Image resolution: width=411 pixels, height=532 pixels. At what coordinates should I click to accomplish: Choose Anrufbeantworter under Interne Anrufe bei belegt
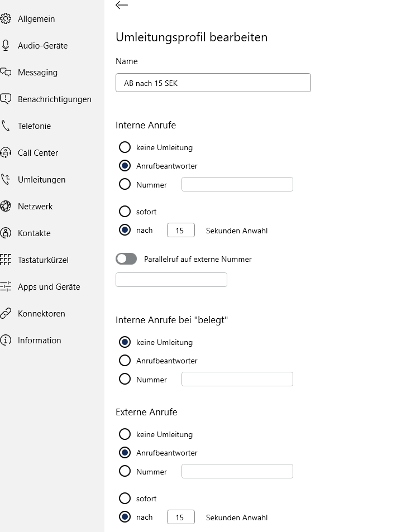point(125,360)
